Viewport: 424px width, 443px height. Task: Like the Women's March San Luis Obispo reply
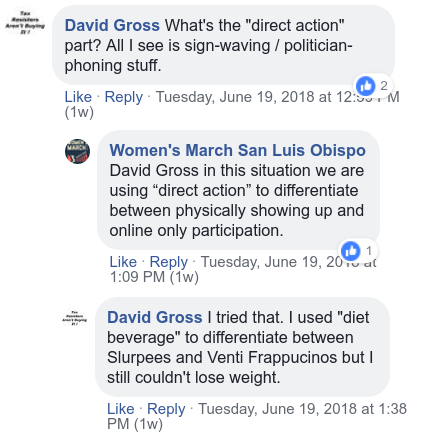[x=123, y=262]
